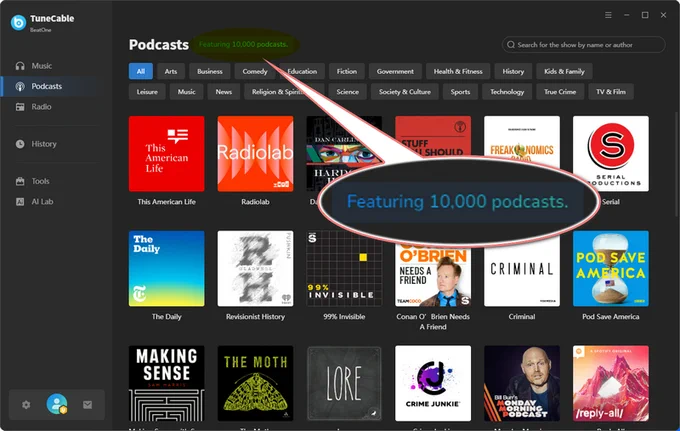680x431 pixels.
Task: Choose the Sports category
Action: [460, 92]
